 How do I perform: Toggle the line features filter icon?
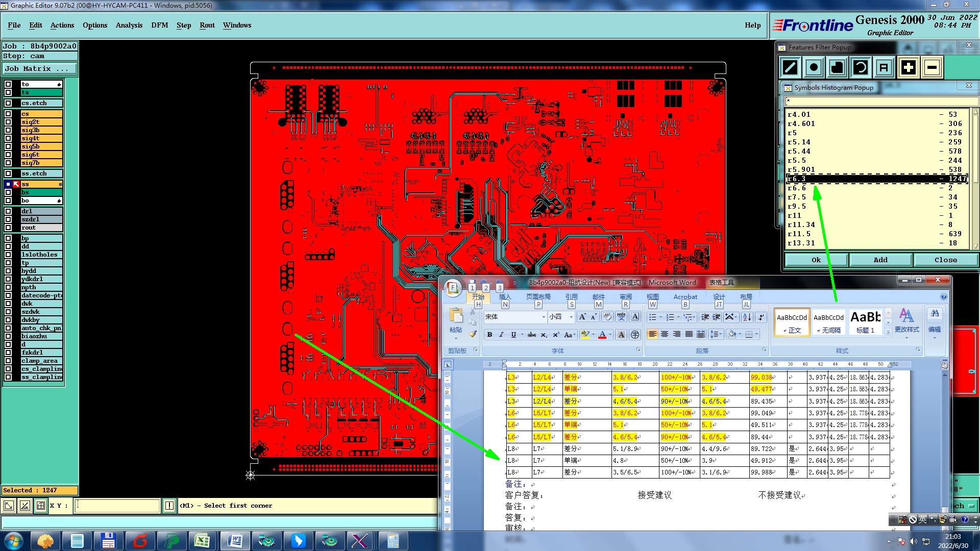click(x=790, y=67)
